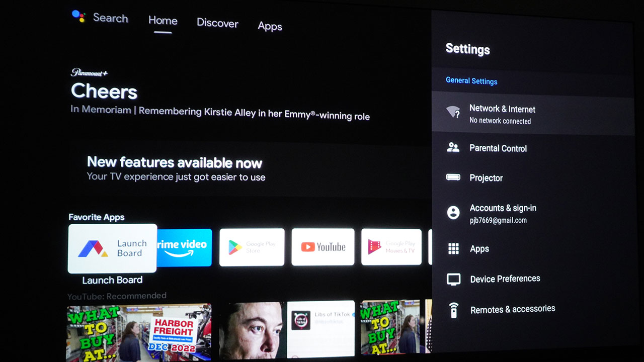Open the Cheers featured title
This screenshot has height=362, width=644.
pyautogui.click(x=104, y=91)
